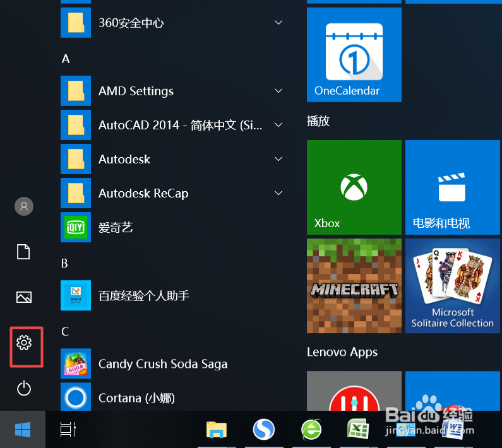The image size is (502, 448).
Task: Launch 爱奇艺 app icon
Action: click(76, 227)
